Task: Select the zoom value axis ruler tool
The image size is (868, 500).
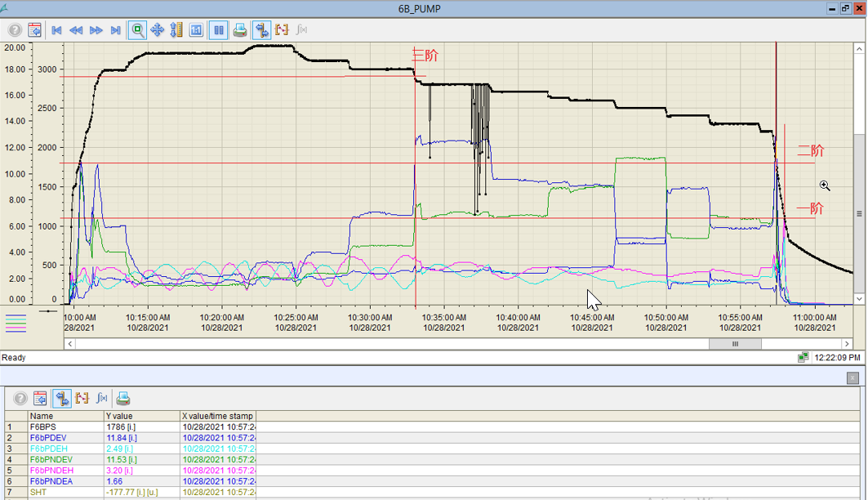Action: point(176,30)
